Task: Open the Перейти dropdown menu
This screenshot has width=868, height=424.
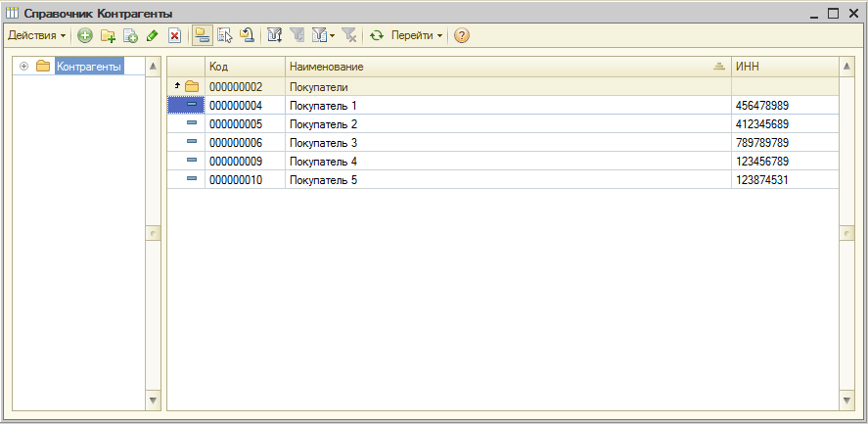Action: 416,35
